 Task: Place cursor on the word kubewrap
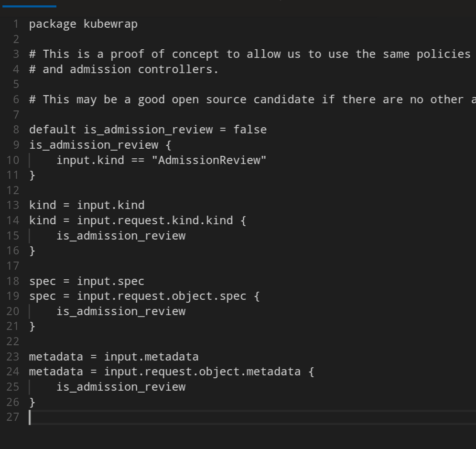(110, 23)
